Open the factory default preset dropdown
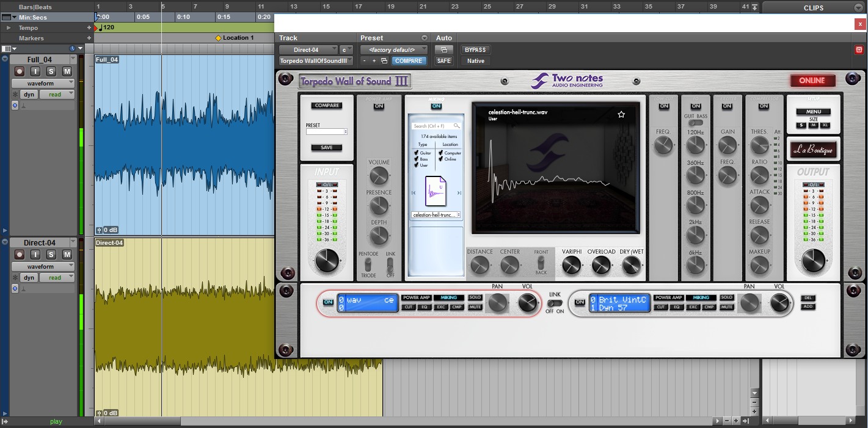The height and width of the screenshot is (428, 868). coord(394,50)
